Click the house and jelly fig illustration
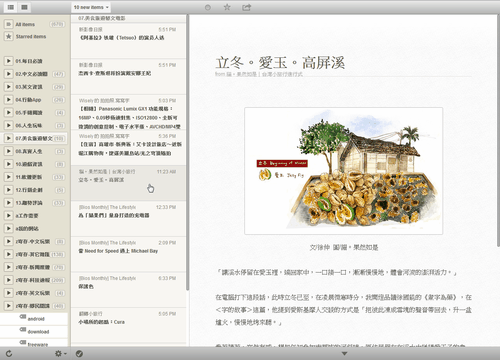The width and height of the screenshot is (500, 360). (x=344, y=171)
